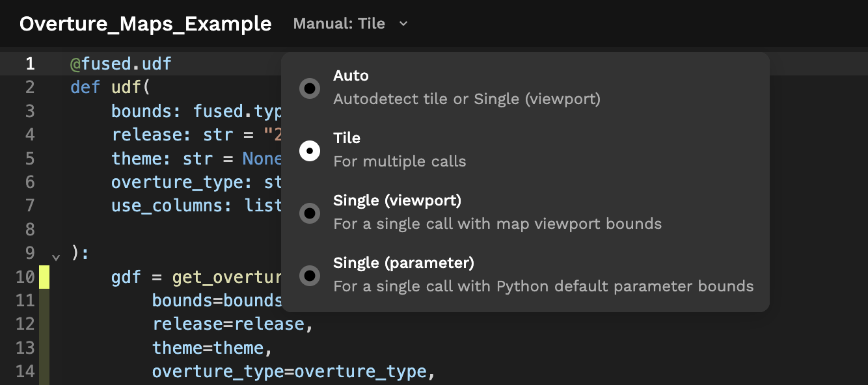
Task: Select the Auto radio button
Action: [x=310, y=88]
